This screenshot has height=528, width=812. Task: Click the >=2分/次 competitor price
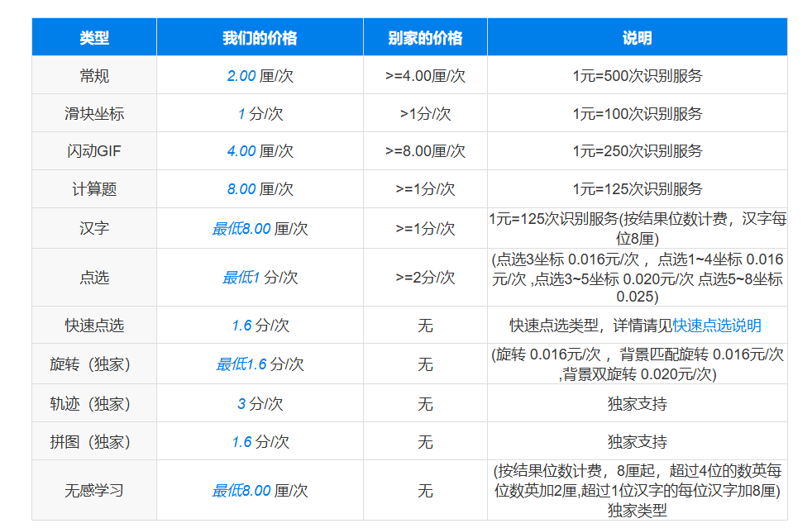click(x=425, y=278)
